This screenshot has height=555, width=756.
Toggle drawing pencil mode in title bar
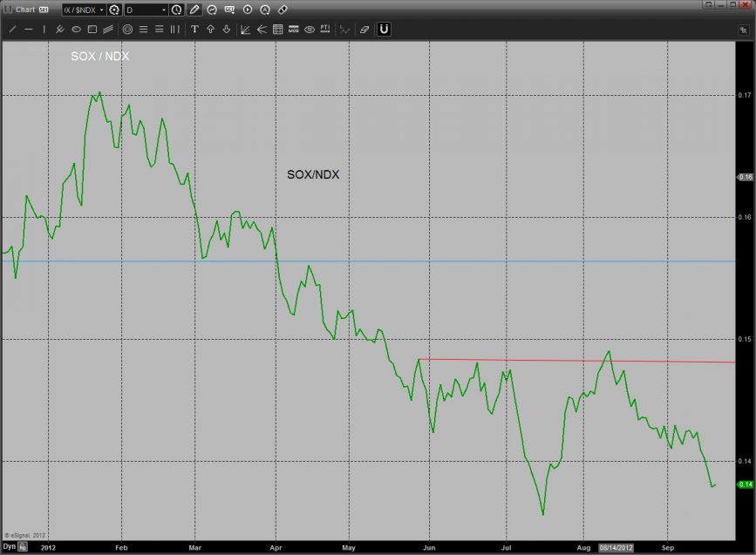tap(194, 10)
